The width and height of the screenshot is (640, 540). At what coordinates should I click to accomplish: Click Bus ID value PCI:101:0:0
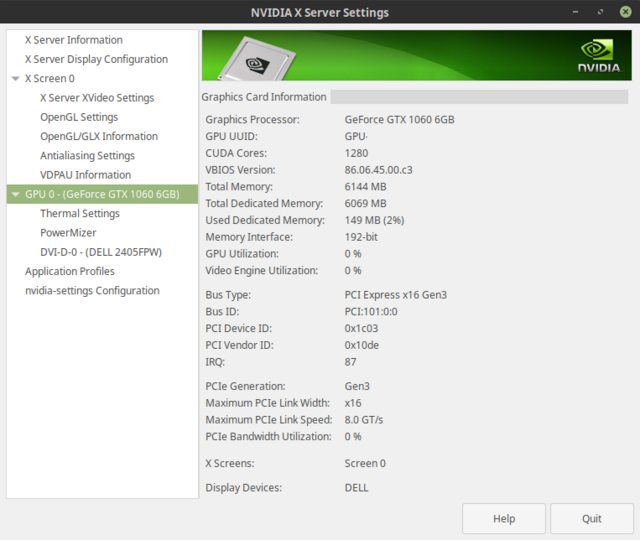click(371, 311)
